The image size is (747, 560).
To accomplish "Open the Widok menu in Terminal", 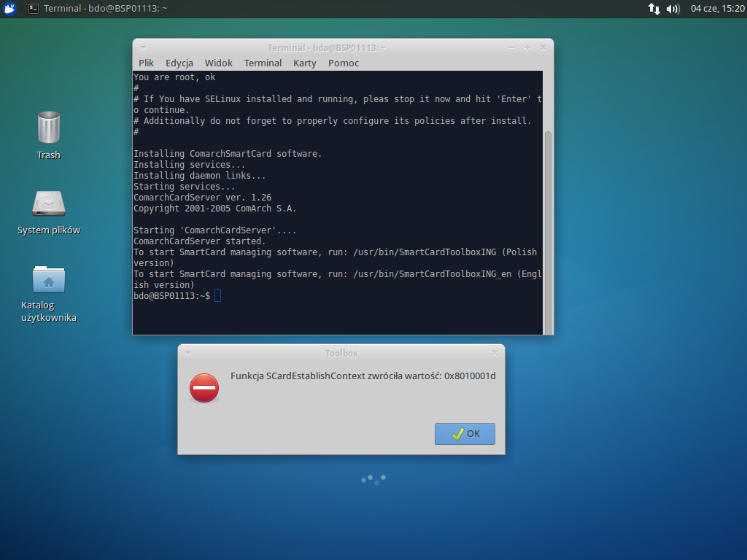I will click(218, 63).
